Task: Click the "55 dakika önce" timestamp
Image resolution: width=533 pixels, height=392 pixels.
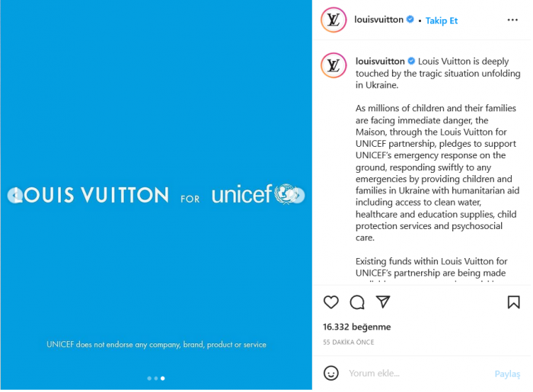Action: 349,343
